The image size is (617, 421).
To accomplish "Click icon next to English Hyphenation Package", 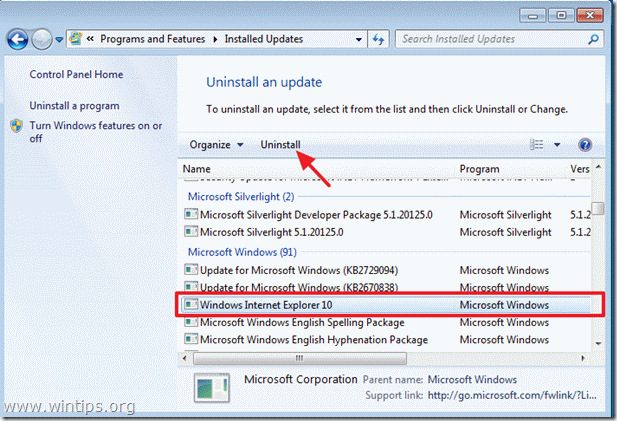I will pos(191,339).
